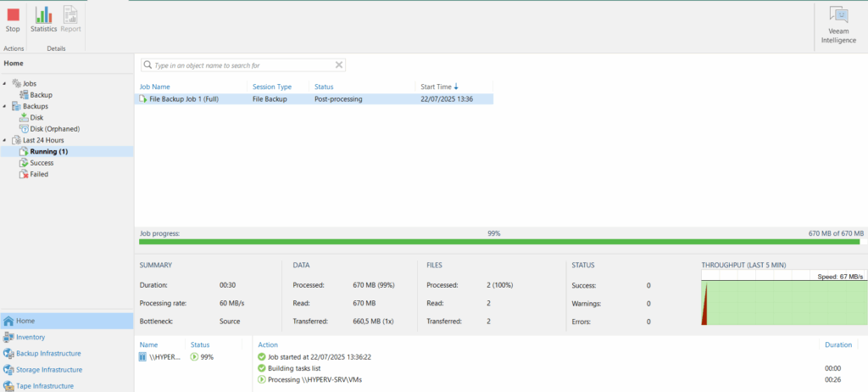Viewport: 868px width, 392px height.
Task: Click the Jobs gear icon in the tree
Action: [x=17, y=83]
